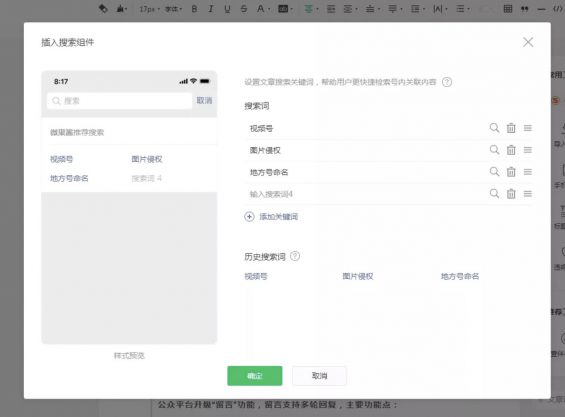
Task: Delete the empty 输入搜索词4 row
Action: point(511,194)
